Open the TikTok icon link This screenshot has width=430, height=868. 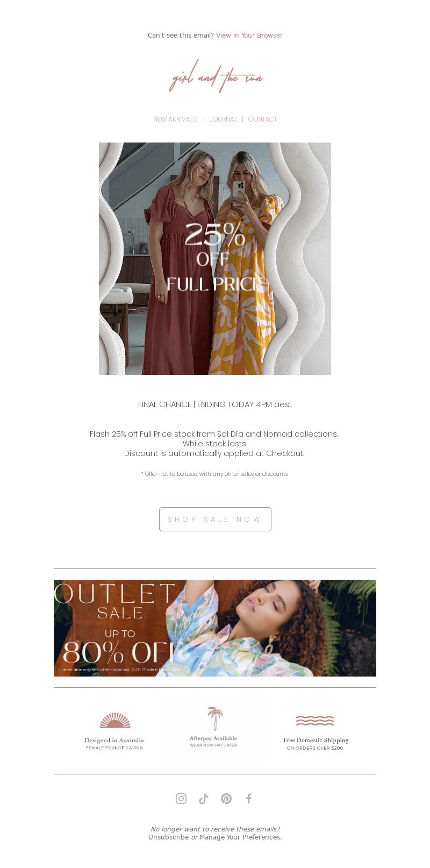(x=204, y=799)
